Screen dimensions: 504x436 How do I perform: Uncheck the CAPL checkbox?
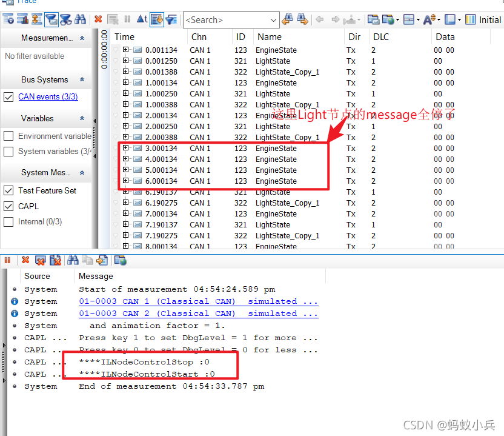[8, 206]
